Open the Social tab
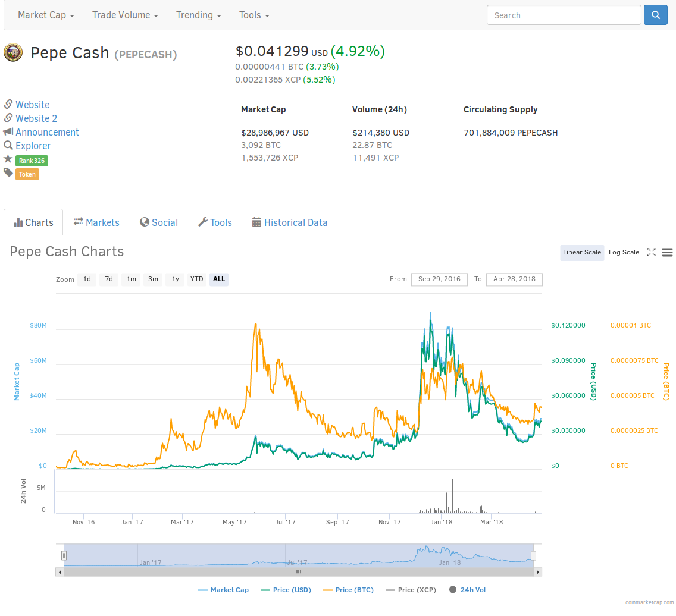 pos(159,222)
